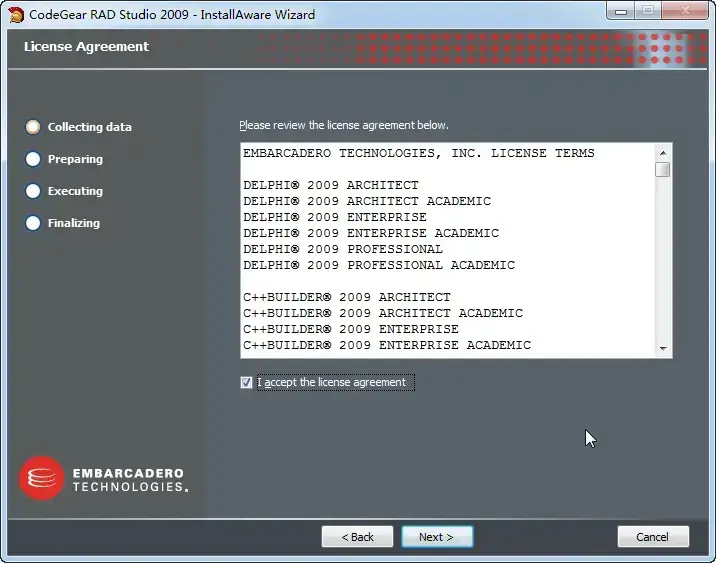Click the Embarcadero Technologies logo
The width and height of the screenshot is (716, 563).
(104, 479)
